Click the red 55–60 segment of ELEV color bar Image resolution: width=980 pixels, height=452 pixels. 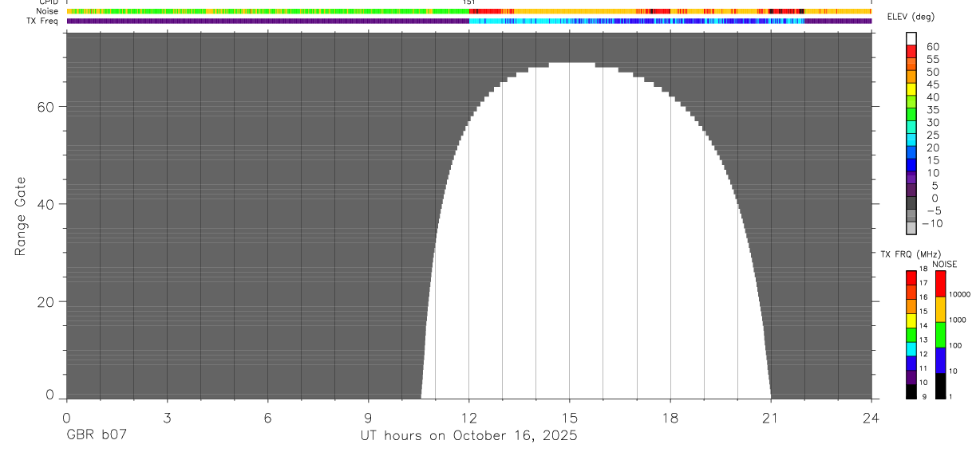pyautogui.click(x=911, y=51)
